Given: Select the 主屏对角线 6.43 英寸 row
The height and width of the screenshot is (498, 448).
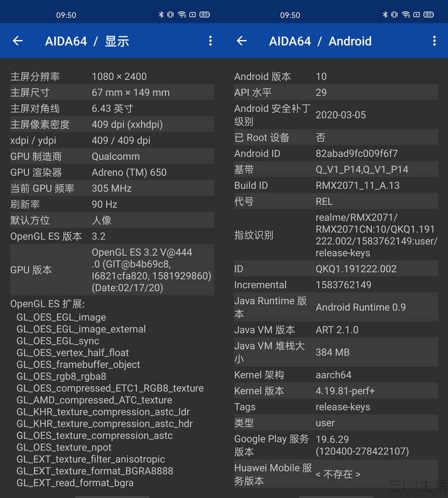Looking at the screenshot, I should tap(112, 108).
